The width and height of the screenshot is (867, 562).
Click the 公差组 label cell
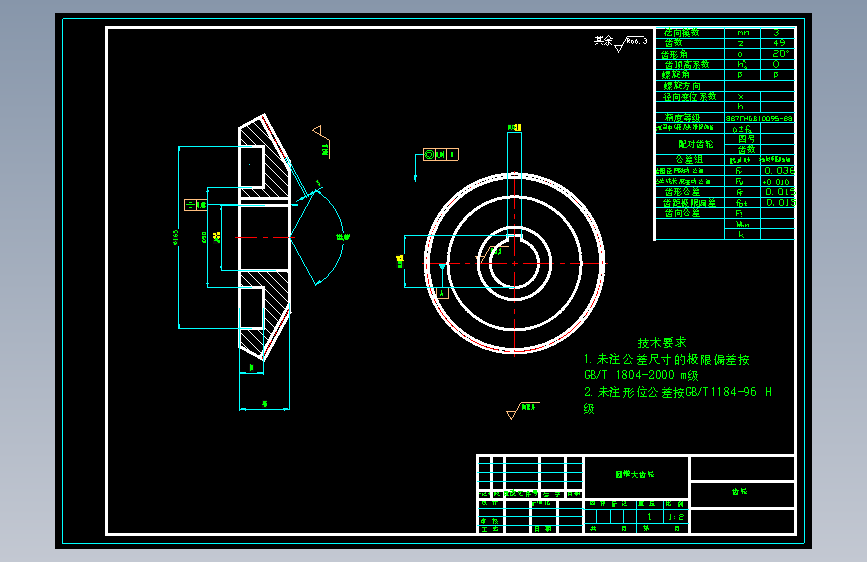689,159
